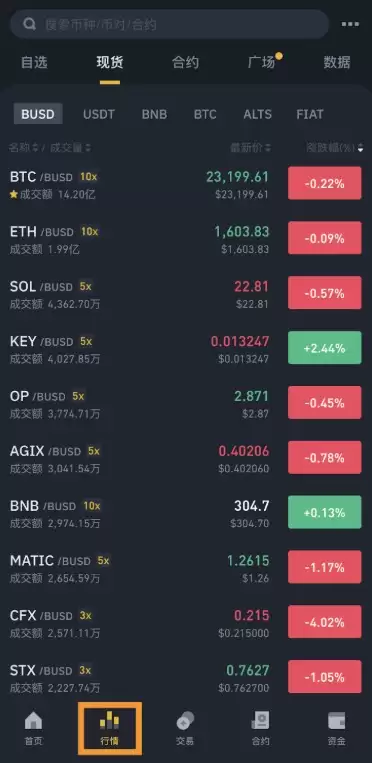Click the coin search input field
This screenshot has width=372, height=763.
pyautogui.click(x=169, y=24)
